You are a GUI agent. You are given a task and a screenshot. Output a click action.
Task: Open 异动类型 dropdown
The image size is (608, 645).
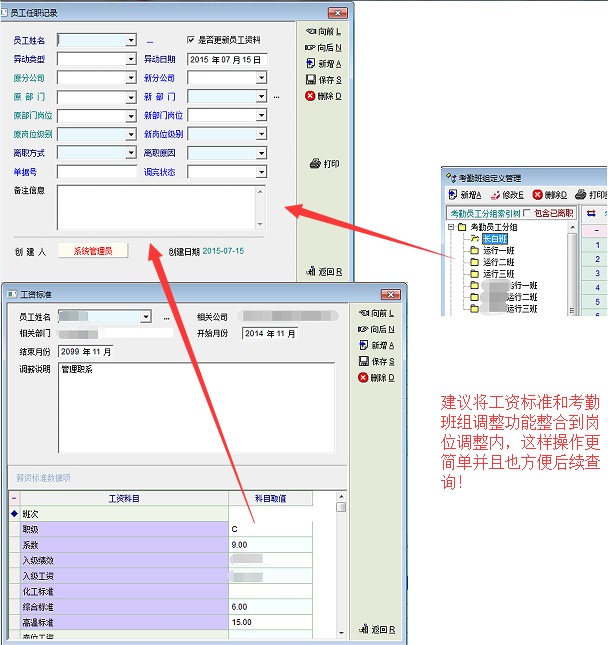(x=131, y=59)
